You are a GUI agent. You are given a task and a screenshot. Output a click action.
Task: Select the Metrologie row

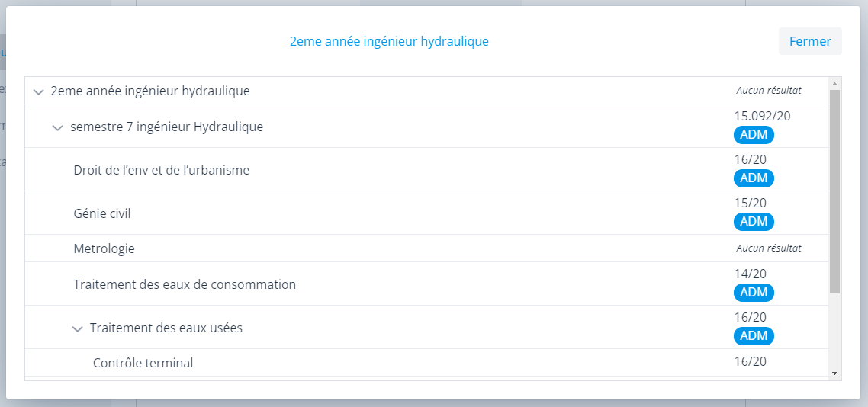[x=104, y=248]
